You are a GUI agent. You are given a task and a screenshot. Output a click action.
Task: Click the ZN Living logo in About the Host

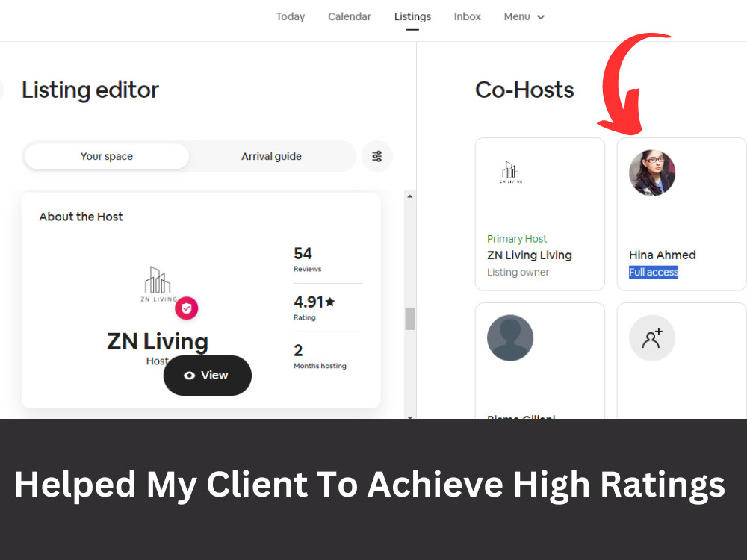158,284
